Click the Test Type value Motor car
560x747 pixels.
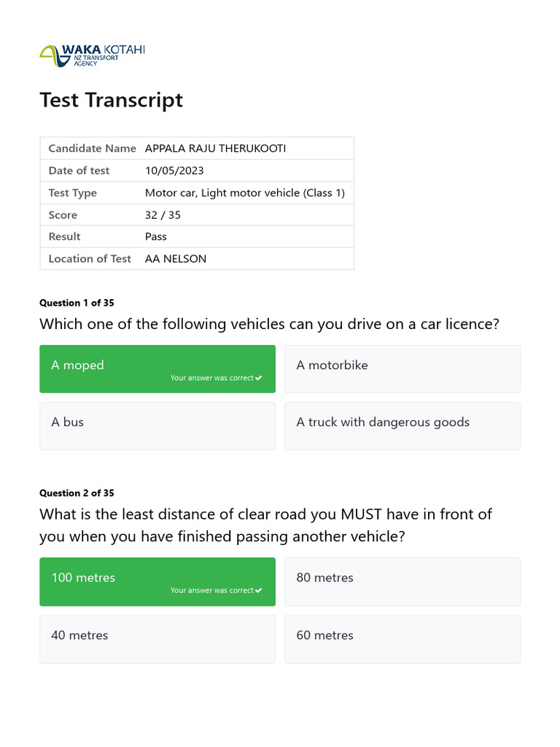point(244,193)
